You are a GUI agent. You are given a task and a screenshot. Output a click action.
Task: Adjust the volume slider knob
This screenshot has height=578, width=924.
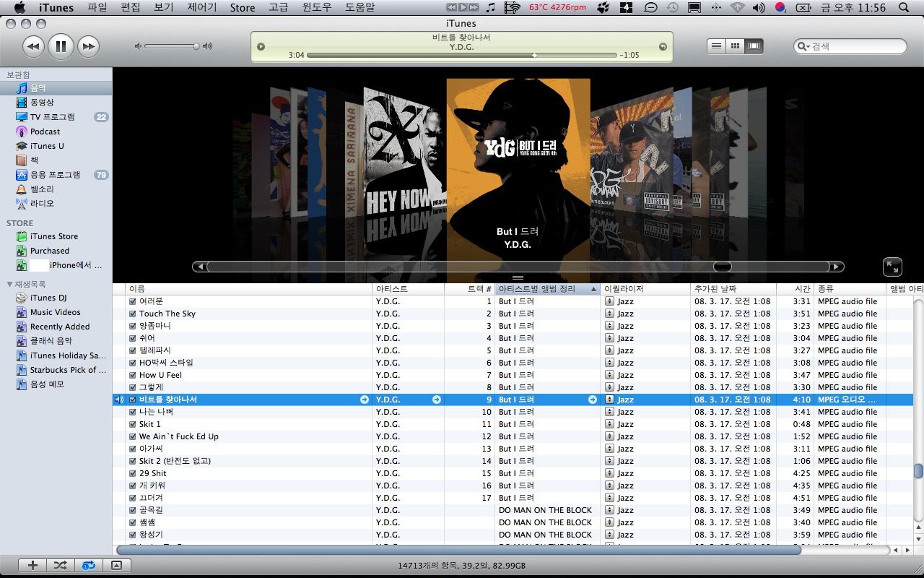point(196,46)
